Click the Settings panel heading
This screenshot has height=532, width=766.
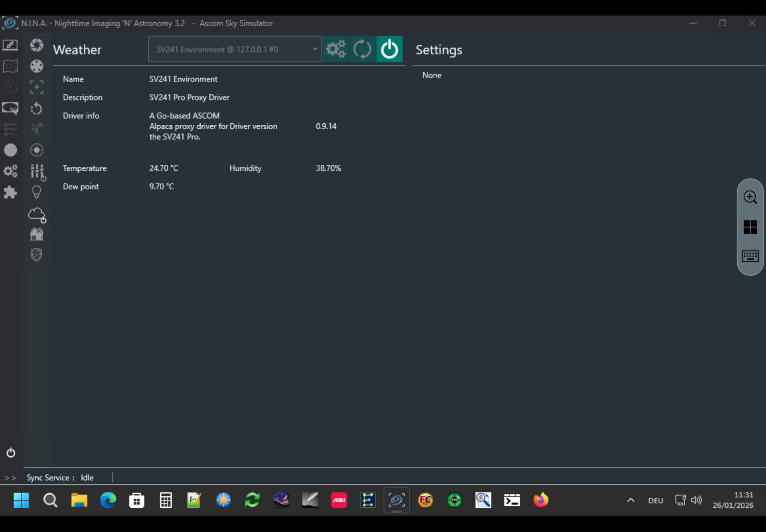pos(439,50)
